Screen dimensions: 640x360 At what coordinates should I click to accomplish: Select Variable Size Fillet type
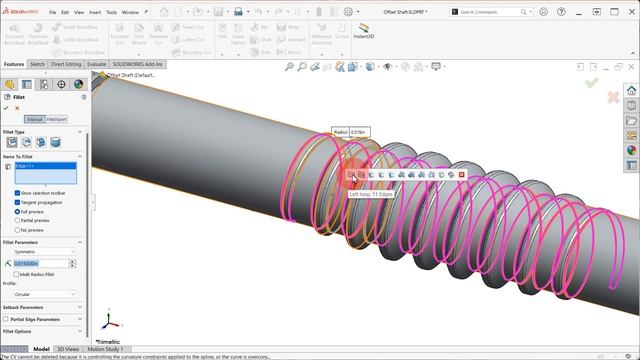pyautogui.click(x=27, y=142)
